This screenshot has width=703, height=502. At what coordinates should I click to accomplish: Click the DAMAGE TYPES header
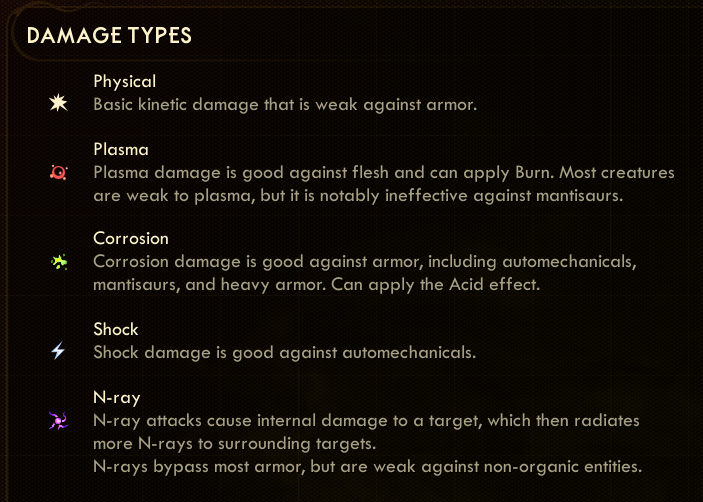[109, 36]
